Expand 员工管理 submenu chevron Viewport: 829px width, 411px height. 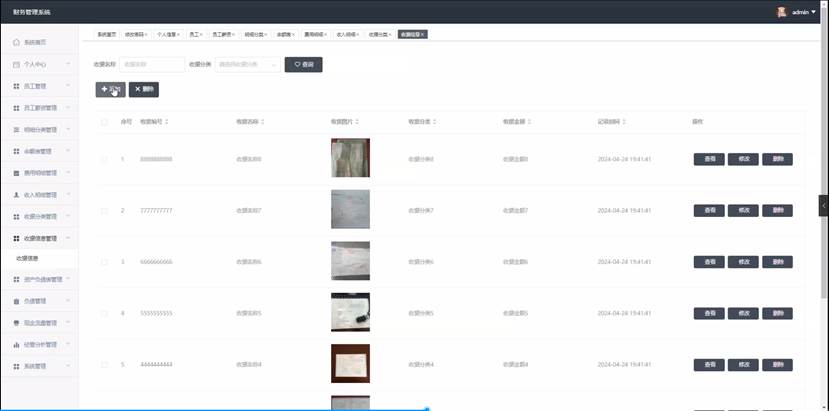point(68,86)
